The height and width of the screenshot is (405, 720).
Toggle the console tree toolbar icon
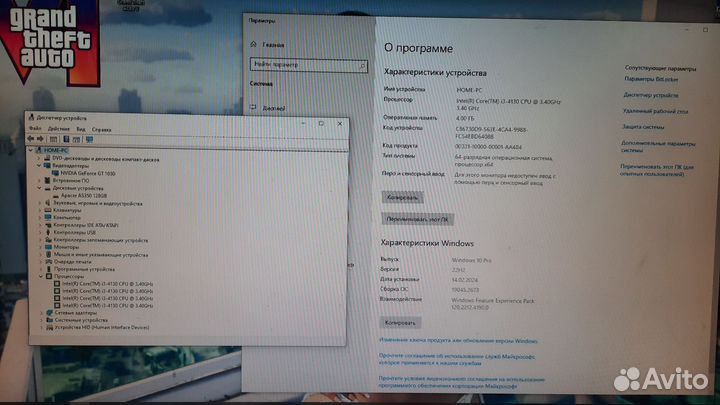53,139
